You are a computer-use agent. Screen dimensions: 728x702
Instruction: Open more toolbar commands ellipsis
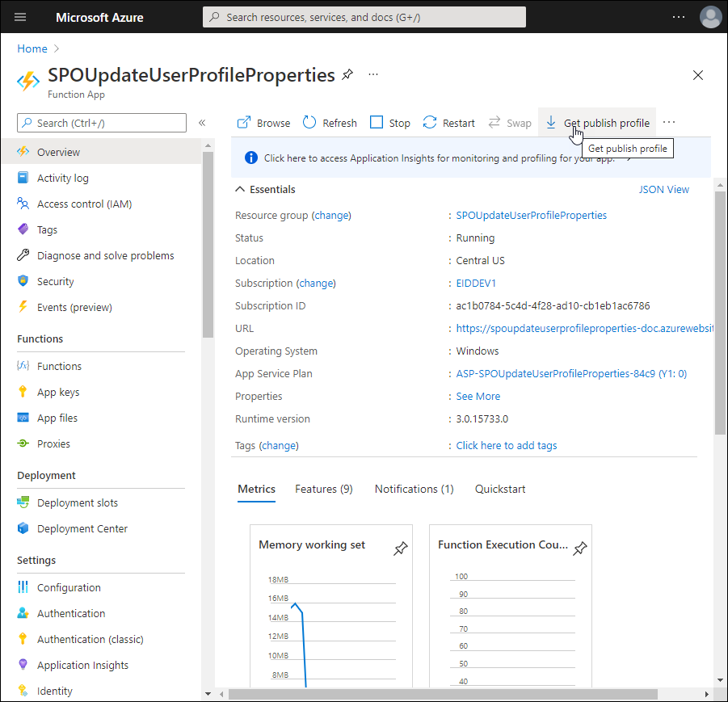coord(668,123)
